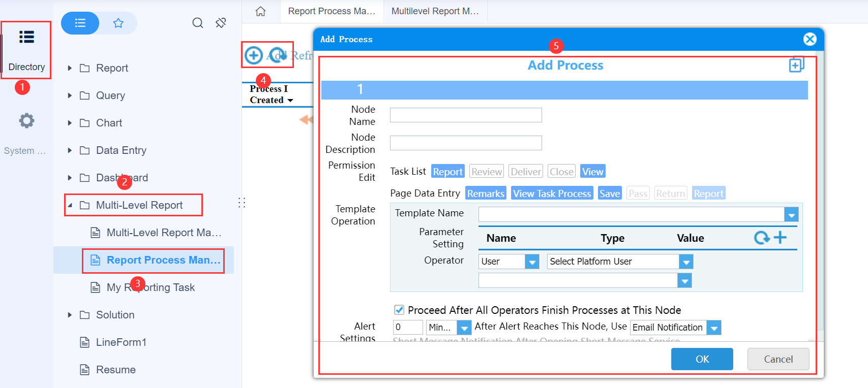Open the directory search magnifier

[x=198, y=23]
